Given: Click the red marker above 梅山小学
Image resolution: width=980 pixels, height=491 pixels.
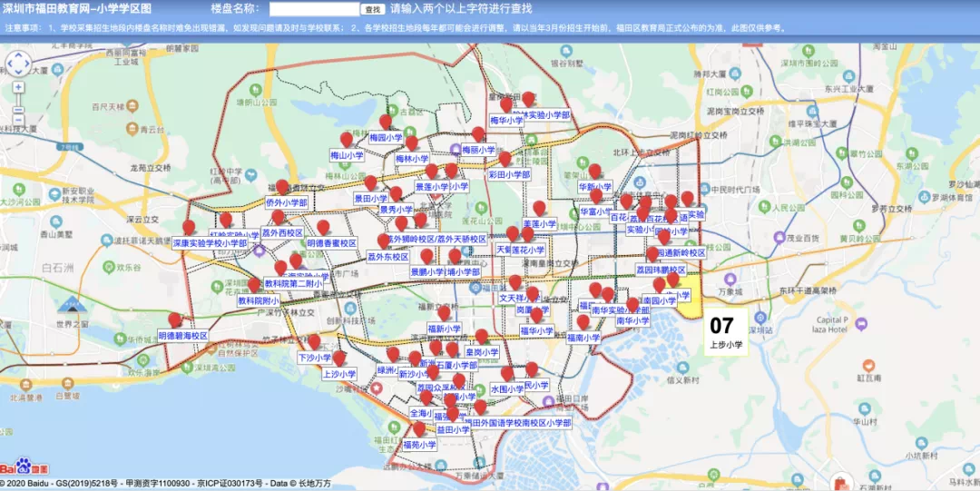Looking at the screenshot, I should (x=347, y=140).
